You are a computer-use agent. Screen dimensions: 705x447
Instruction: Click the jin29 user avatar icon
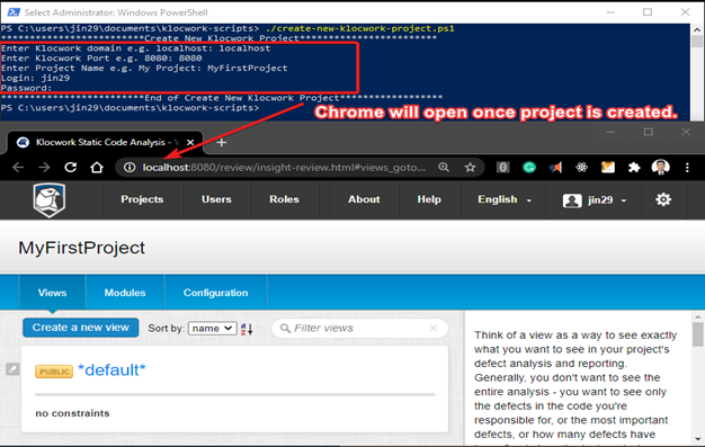coord(572,200)
